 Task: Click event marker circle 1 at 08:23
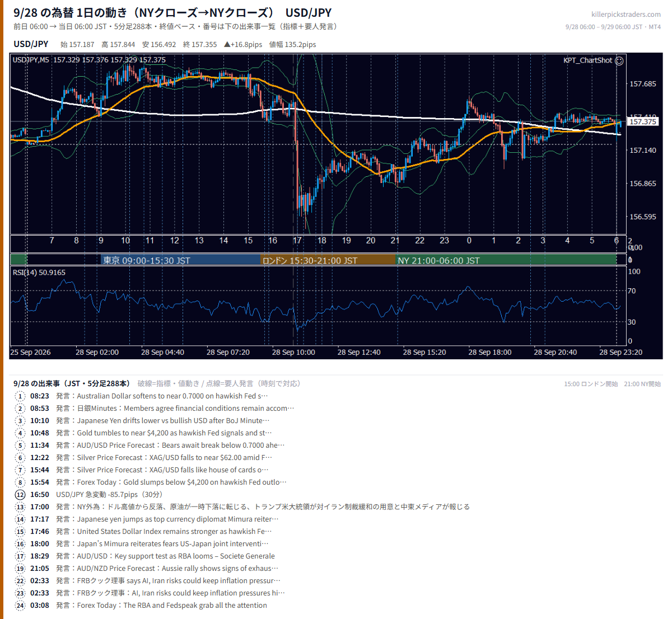[20, 396]
